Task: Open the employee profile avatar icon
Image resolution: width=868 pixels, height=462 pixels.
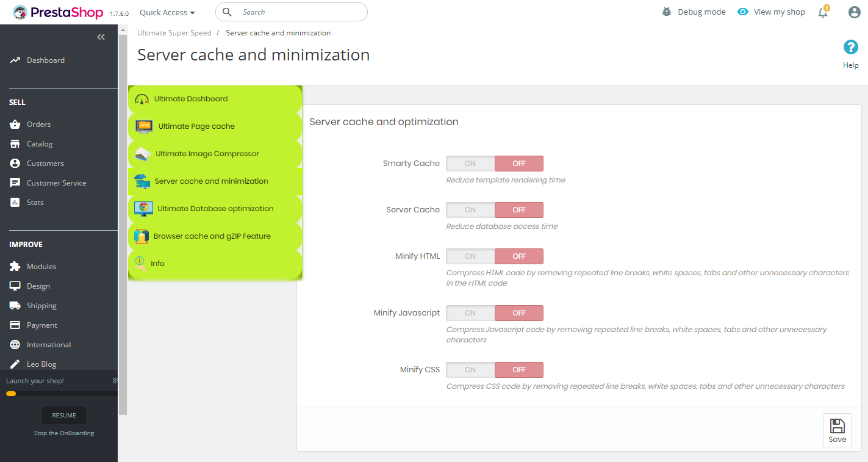Action: tap(855, 12)
